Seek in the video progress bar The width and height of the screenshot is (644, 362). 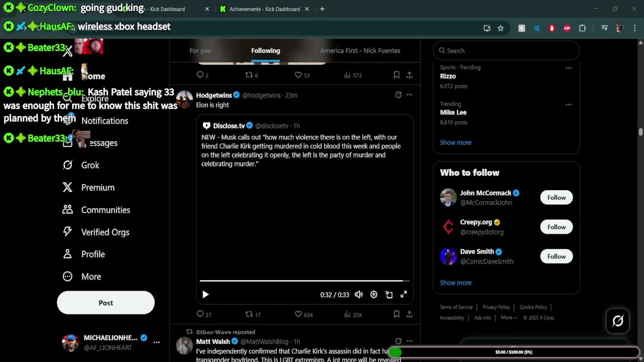(304, 281)
